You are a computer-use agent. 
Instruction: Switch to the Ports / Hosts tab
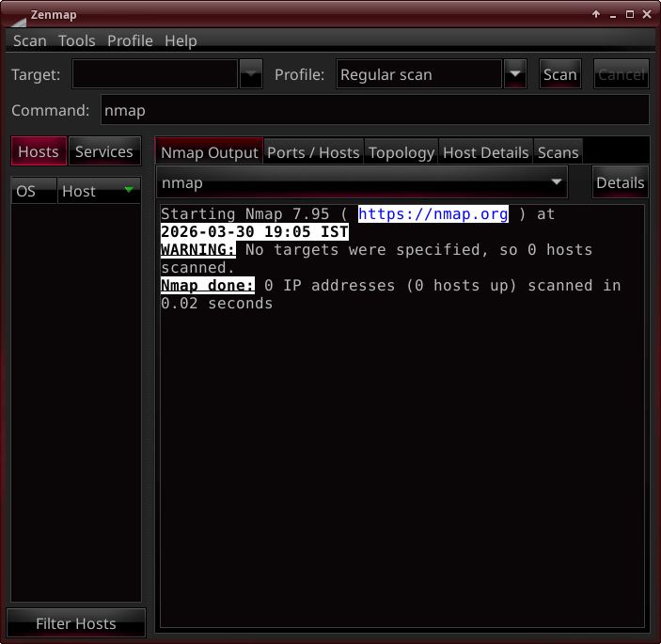tap(313, 152)
